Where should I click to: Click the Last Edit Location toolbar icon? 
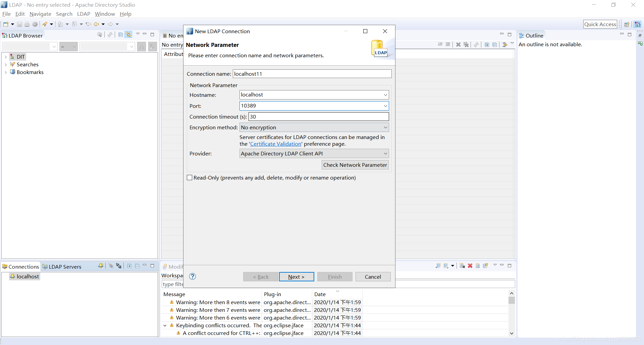88,24
